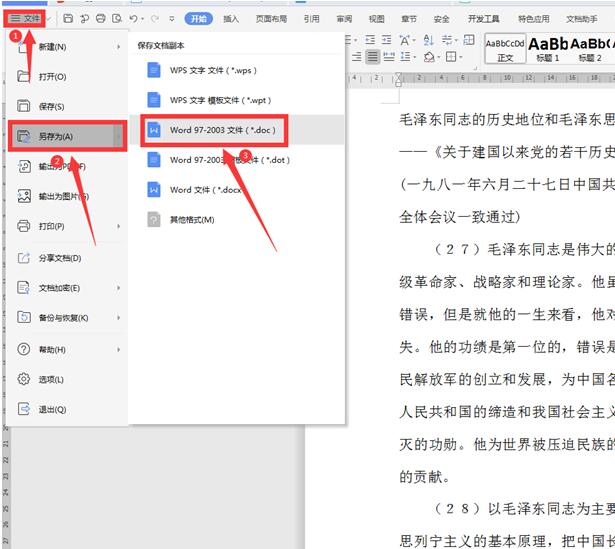The width and height of the screenshot is (615, 549).
Task: Click 退出(Q) to exit
Action: [52, 409]
